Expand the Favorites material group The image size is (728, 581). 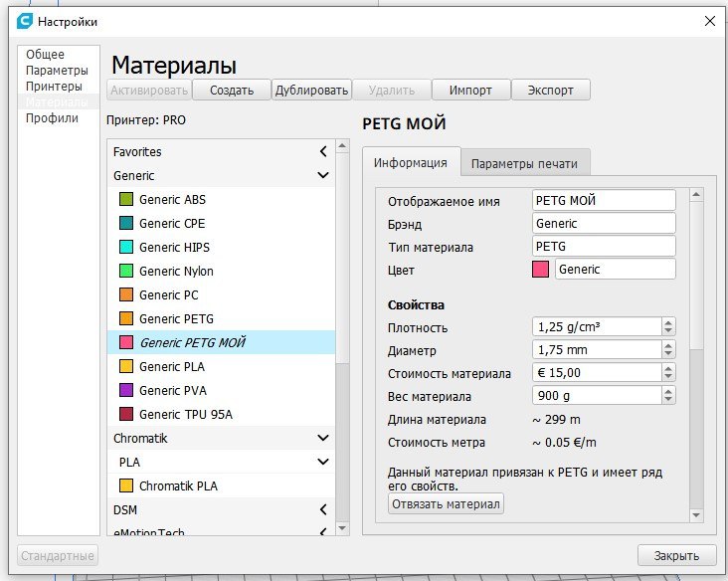tap(323, 151)
